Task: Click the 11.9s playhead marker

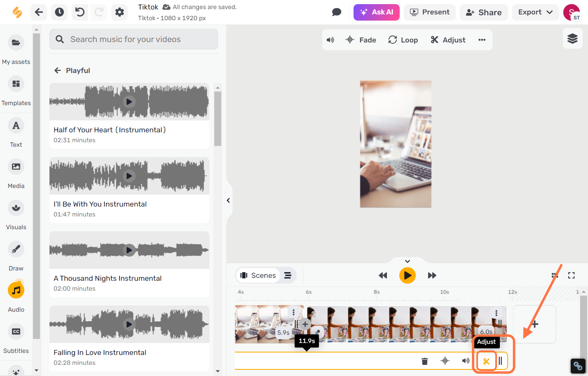Action: click(x=307, y=341)
